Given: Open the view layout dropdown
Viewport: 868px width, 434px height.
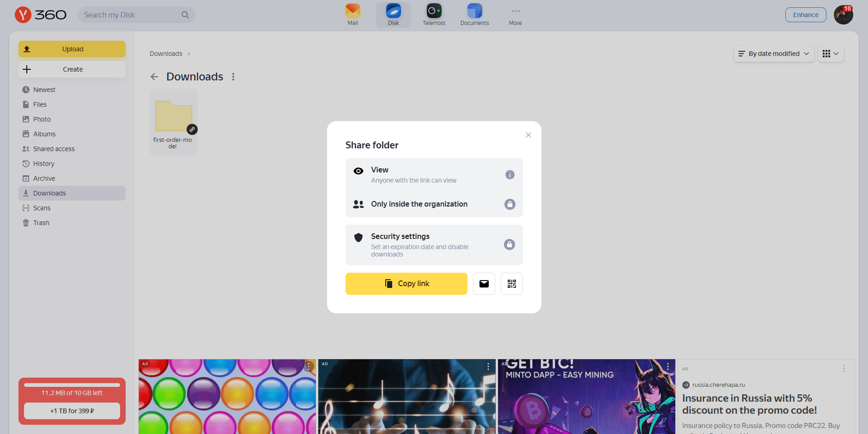Looking at the screenshot, I should tap(831, 54).
